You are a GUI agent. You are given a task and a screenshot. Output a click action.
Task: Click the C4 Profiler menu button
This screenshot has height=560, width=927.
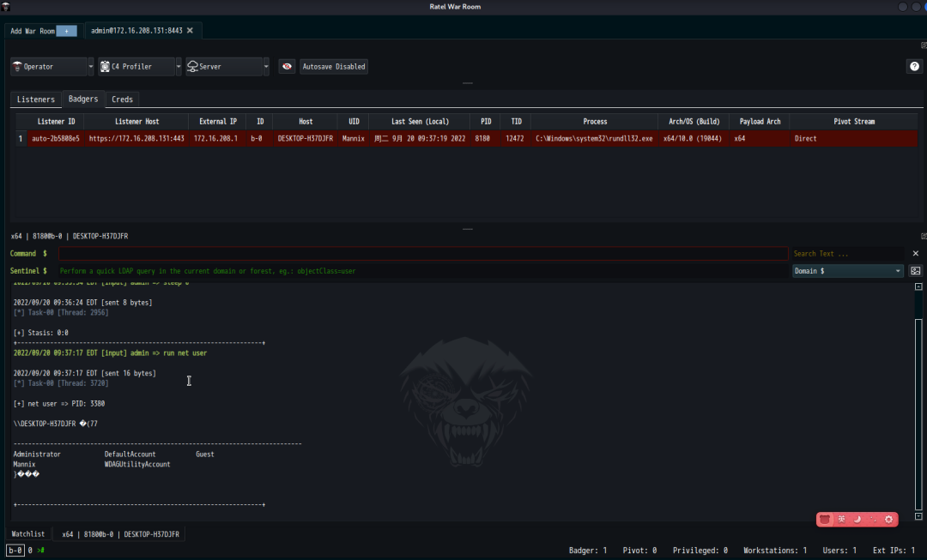pyautogui.click(x=136, y=67)
